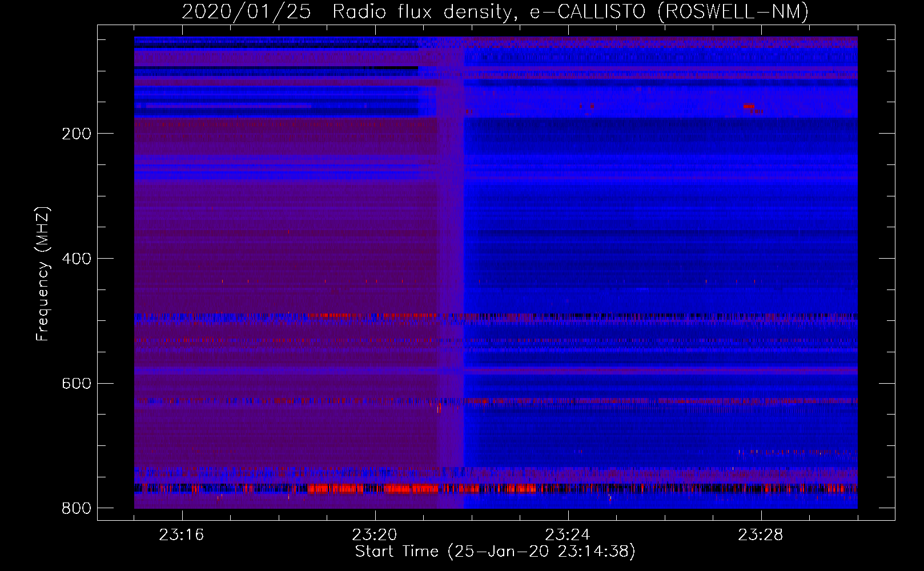The image size is (924, 571).
Task: Select the 23:20 time tick label
Action: [x=375, y=535]
